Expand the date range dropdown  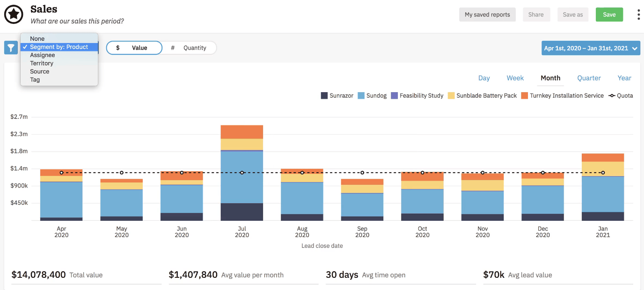[591, 48]
